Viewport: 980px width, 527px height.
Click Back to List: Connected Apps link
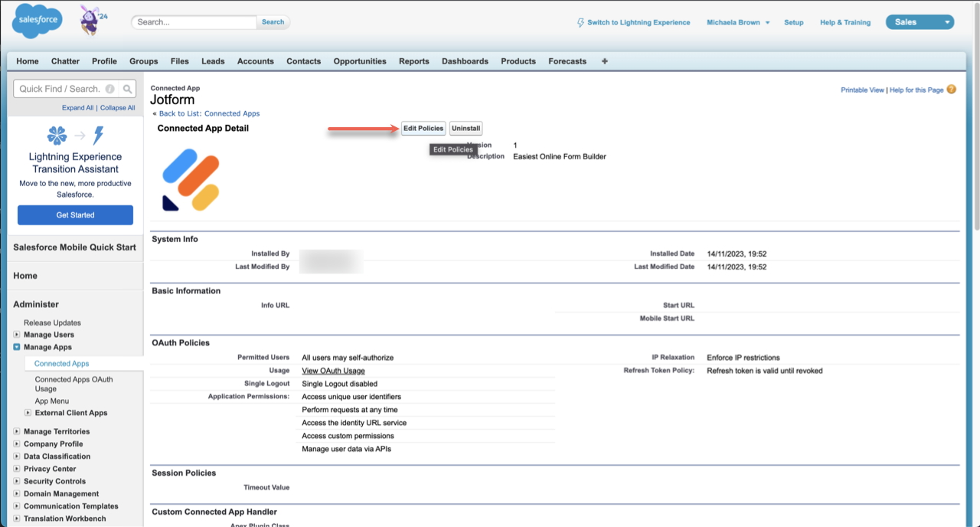[x=209, y=113]
